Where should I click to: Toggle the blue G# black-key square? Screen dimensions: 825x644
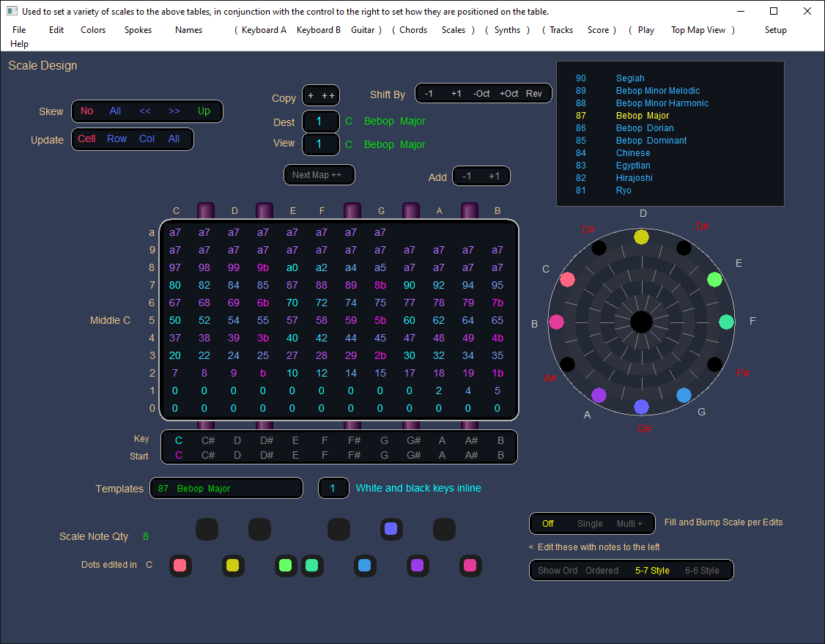click(x=391, y=529)
